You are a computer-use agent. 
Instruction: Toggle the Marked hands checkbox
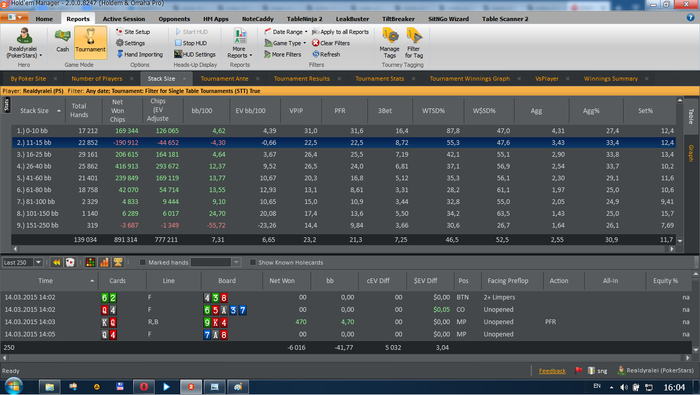pos(143,262)
